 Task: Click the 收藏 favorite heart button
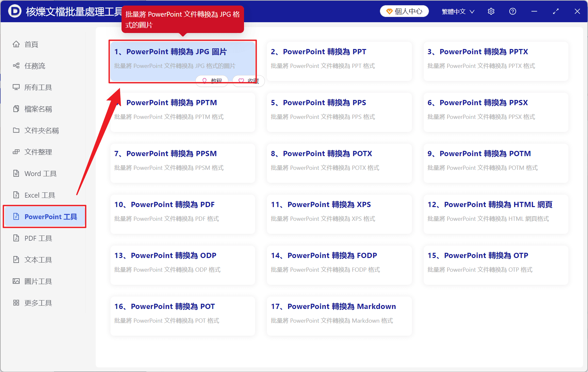[x=248, y=81]
